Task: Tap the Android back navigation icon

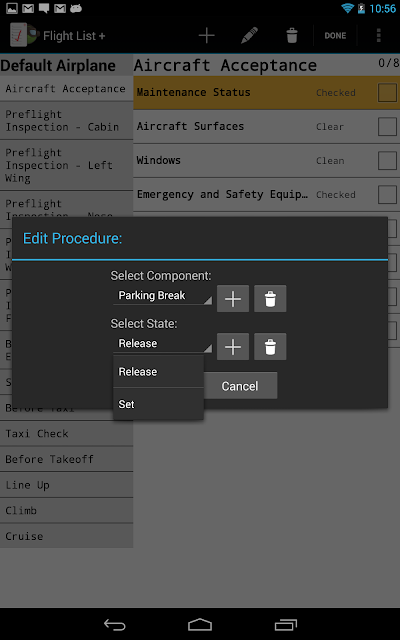Action: pos(115,624)
